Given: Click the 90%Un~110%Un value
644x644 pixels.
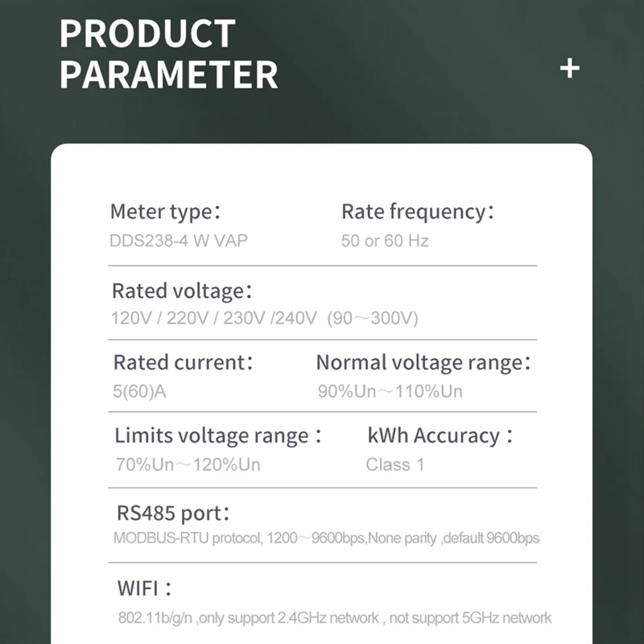Looking at the screenshot, I should (x=390, y=392).
